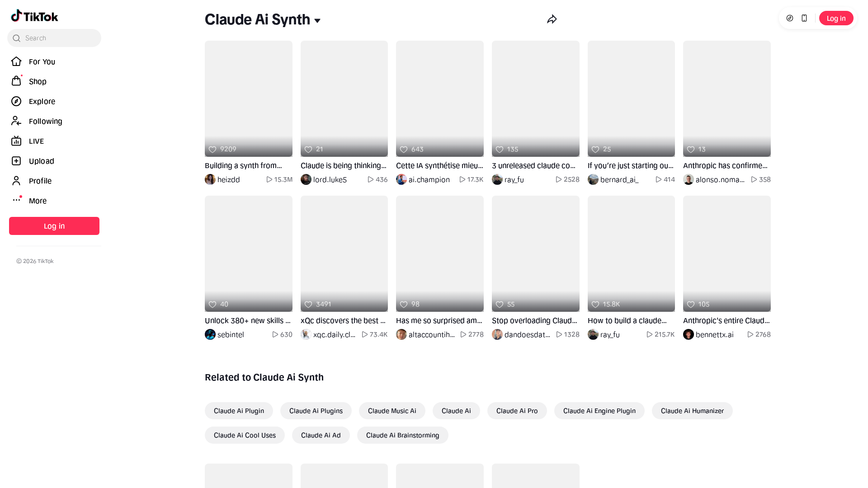Expand the Claude Ai Synth title dropdown arrow
The width and height of the screenshot is (868, 488).
(x=317, y=21)
